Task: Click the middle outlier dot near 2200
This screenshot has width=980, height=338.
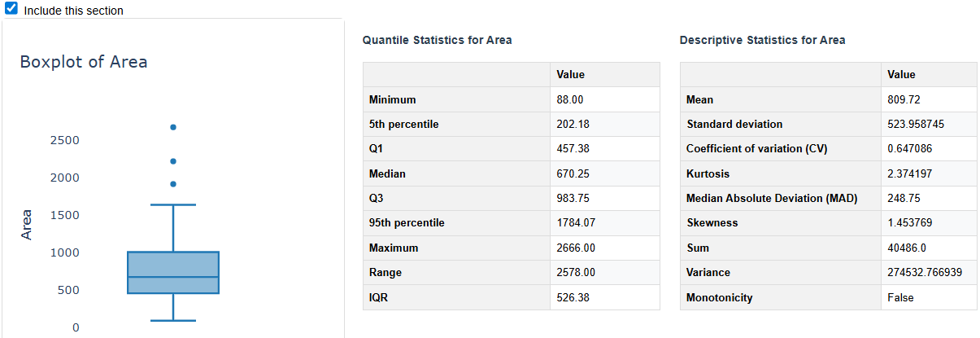Action: tap(173, 161)
